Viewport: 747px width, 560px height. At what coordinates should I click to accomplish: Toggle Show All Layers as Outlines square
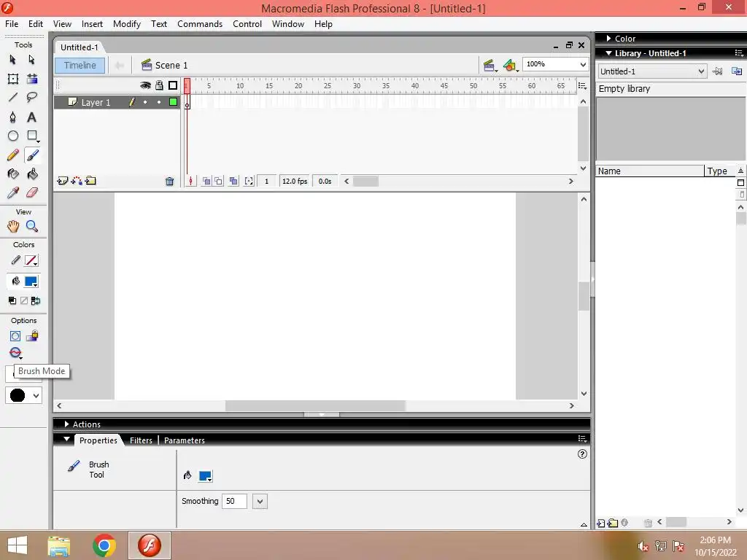click(x=173, y=85)
